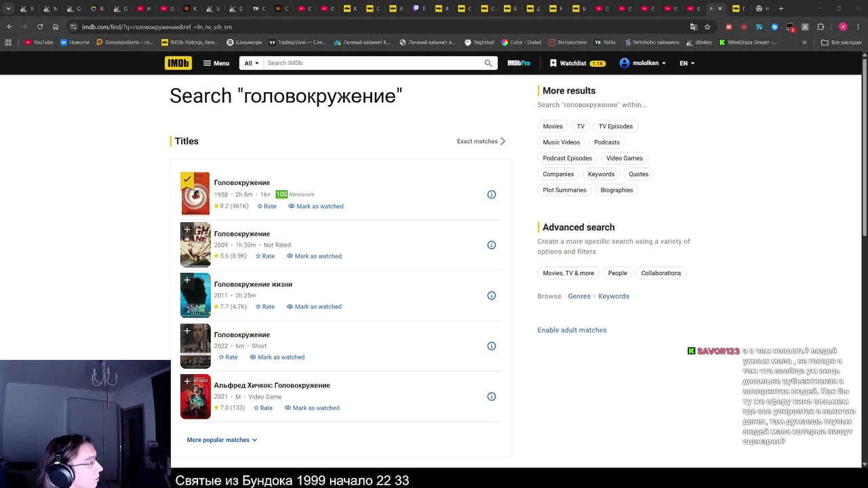The height and width of the screenshot is (488, 868).
Task: Rate the 2022 short Головокружение
Action: point(228,357)
